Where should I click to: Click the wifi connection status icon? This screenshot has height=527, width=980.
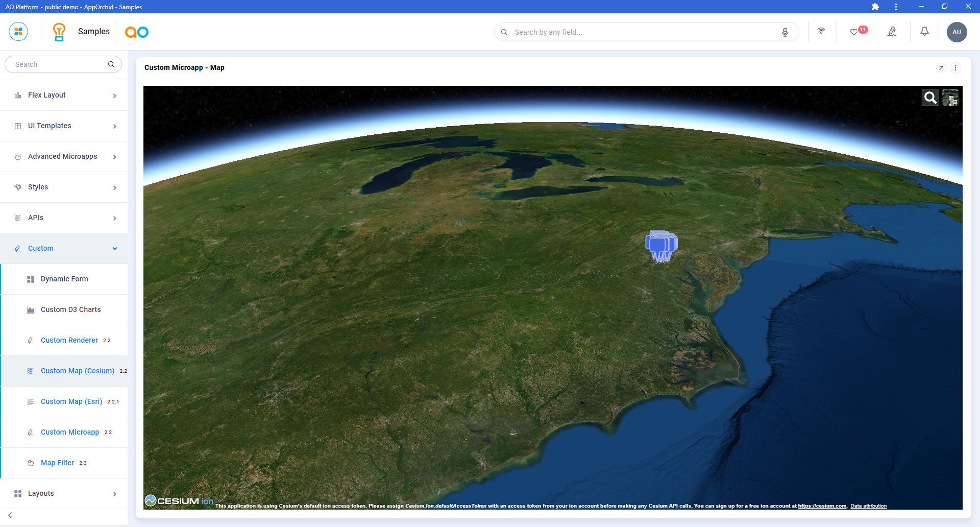coord(821,31)
